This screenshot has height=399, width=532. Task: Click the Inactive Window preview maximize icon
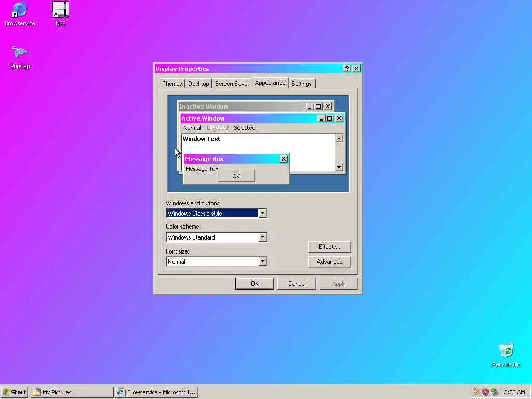coord(318,107)
